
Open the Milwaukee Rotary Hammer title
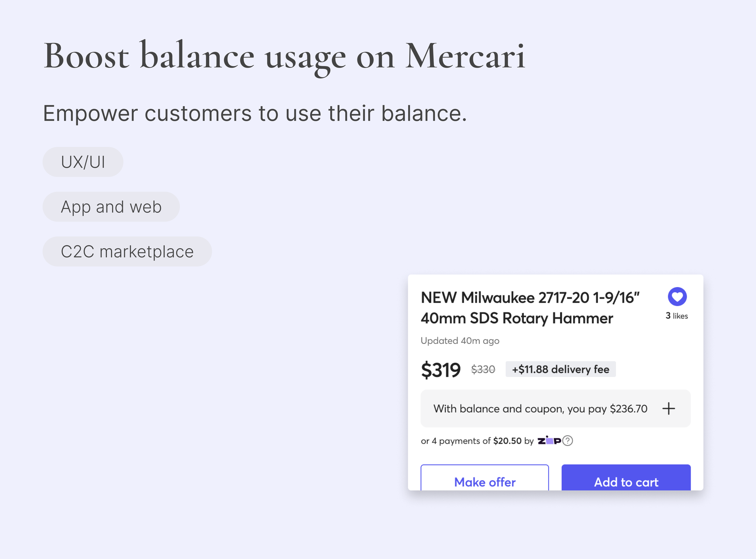pos(530,308)
